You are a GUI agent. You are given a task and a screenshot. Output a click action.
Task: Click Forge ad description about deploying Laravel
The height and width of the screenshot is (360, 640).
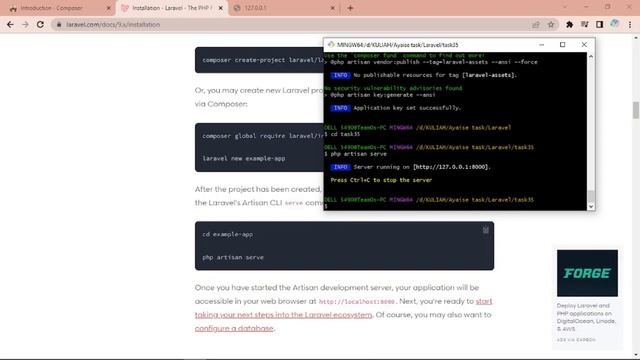586,317
